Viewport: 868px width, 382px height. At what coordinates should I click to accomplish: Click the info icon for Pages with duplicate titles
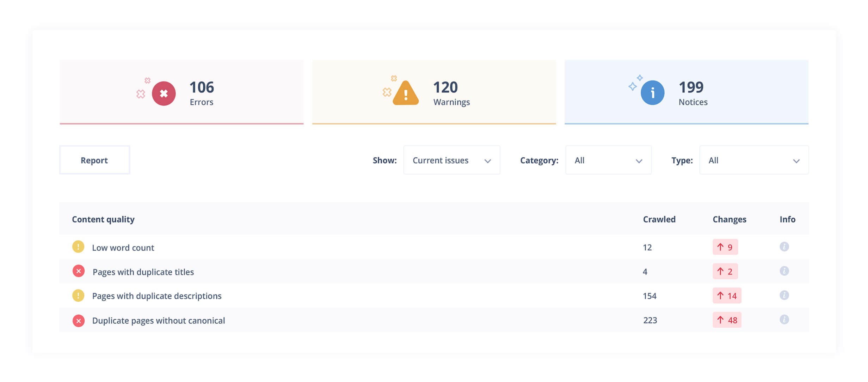click(x=784, y=272)
